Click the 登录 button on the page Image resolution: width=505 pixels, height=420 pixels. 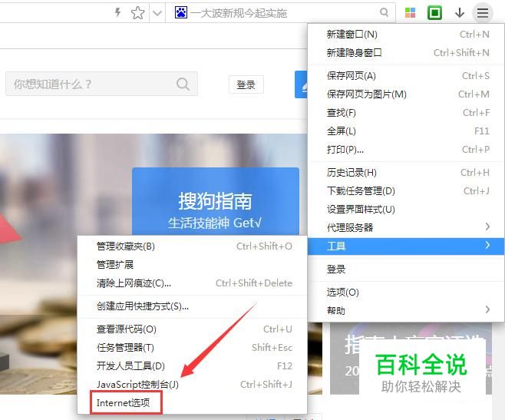[x=246, y=84]
